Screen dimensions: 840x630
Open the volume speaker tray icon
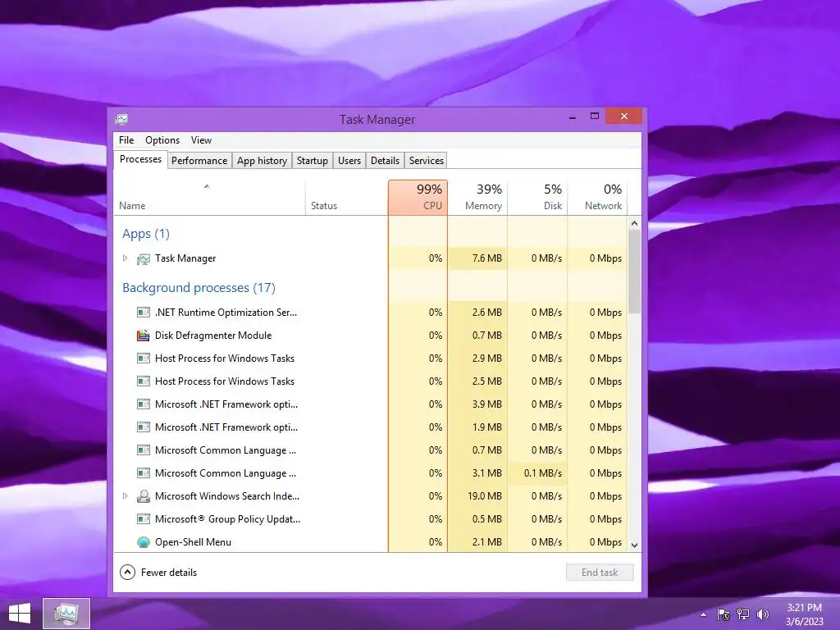(763, 614)
